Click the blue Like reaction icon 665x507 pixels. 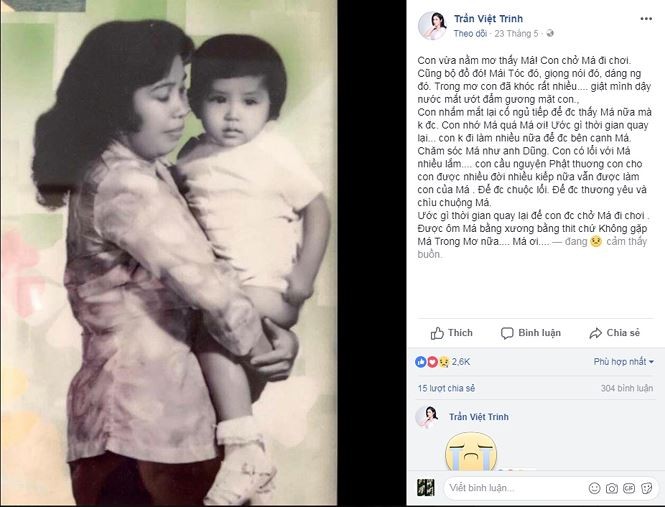click(421, 362)
